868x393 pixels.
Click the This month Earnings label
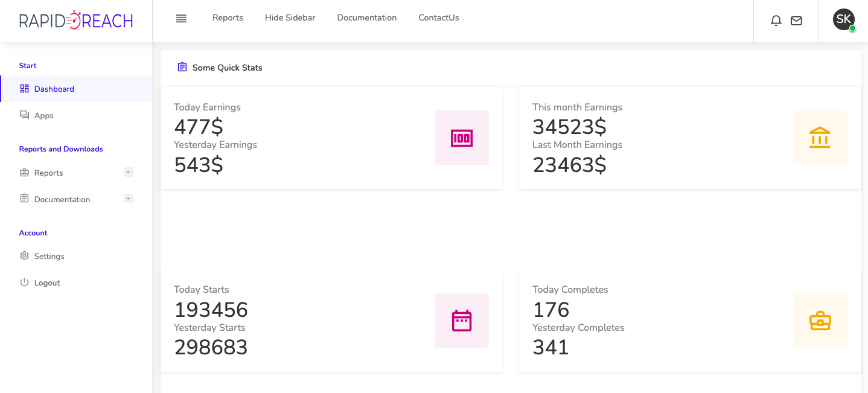pyautogui.click(x=577, y=107)
